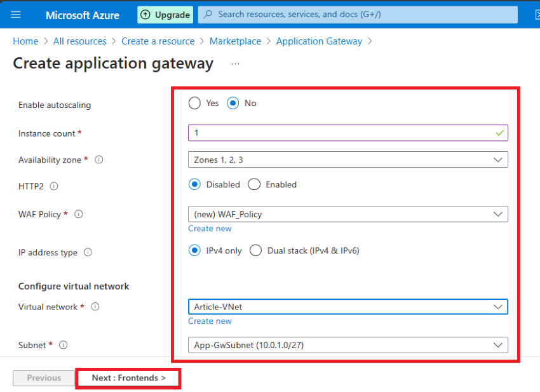
Task: Open the hamburger portal menu
Action: pos(16,15)
